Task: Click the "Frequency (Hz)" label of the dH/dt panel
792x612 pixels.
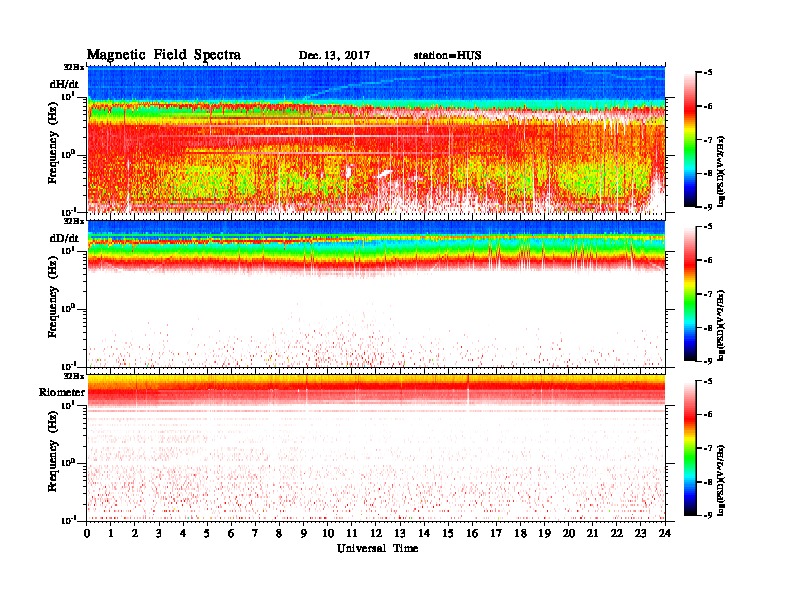Action: pos(53,143)
